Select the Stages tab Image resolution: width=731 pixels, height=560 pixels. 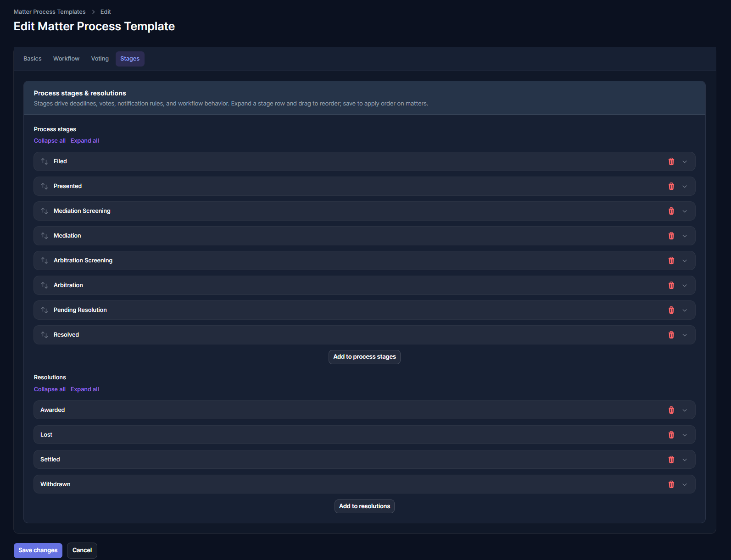tap(130, 59)
